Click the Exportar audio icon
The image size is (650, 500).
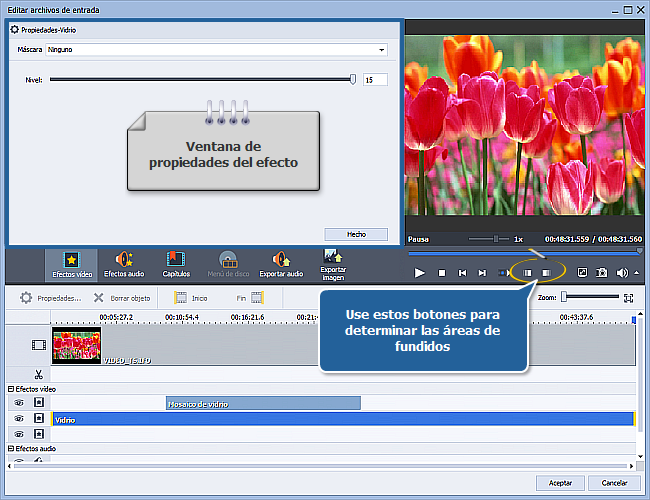click(x=280, y=264)
